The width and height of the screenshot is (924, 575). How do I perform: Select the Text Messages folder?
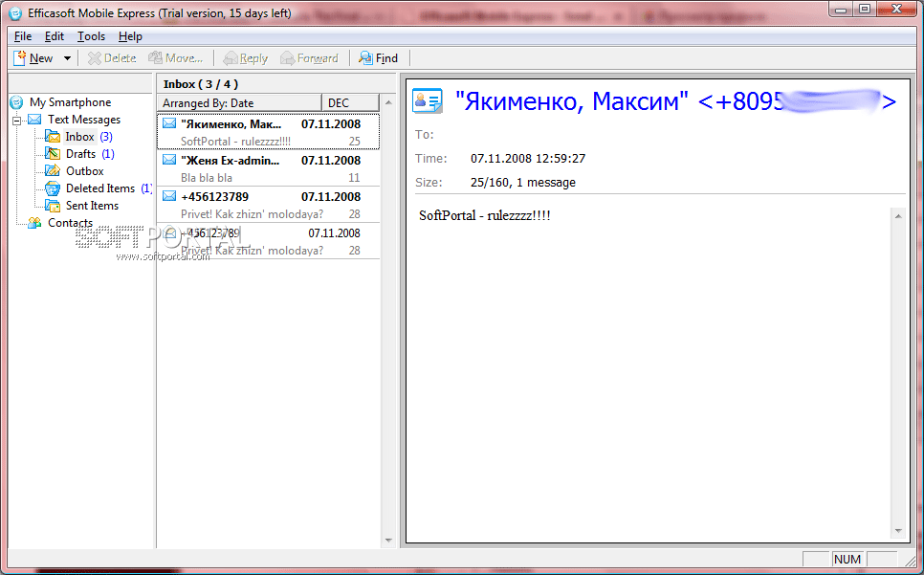pos(83,119)
